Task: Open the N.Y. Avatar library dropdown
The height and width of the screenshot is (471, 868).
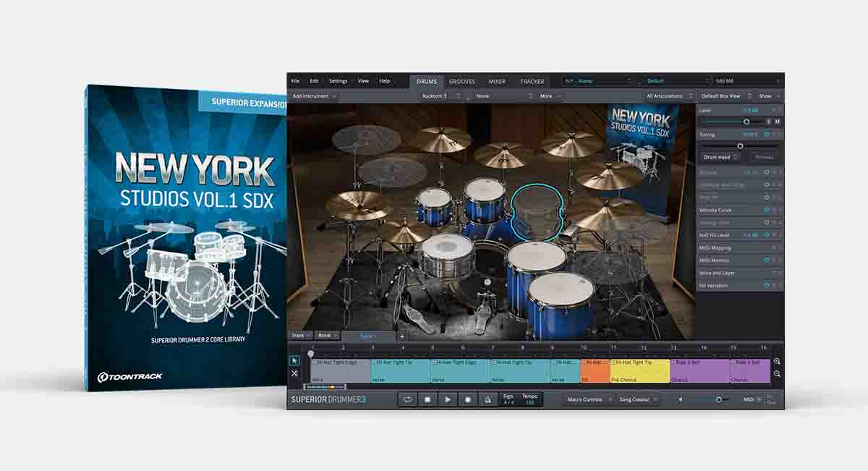Action: [x=596, y=81]
